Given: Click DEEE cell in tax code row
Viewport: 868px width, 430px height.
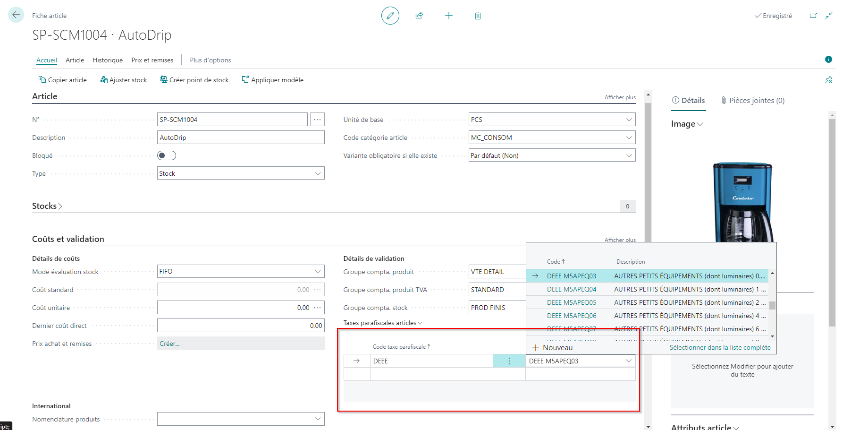Looking at the screenshot, I should point(431,361).
